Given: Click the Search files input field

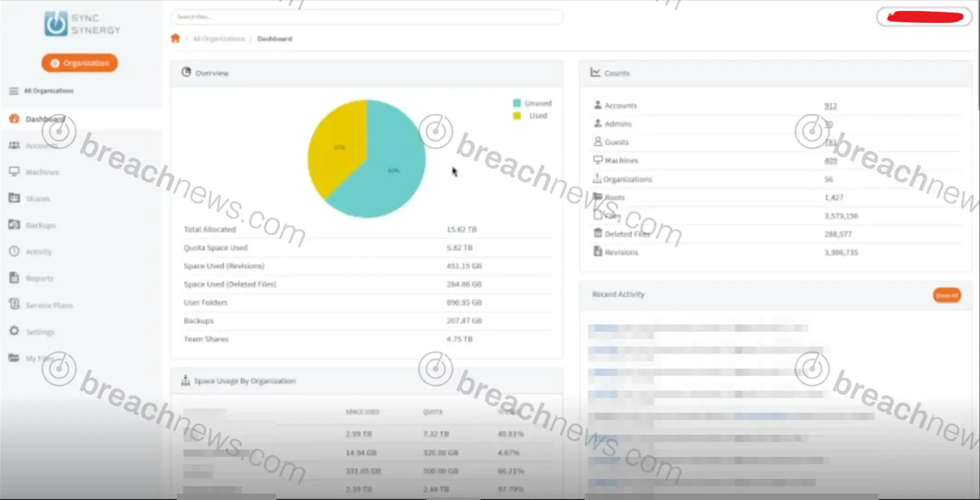Looking at the screenshot, I should tap(366, 17).
